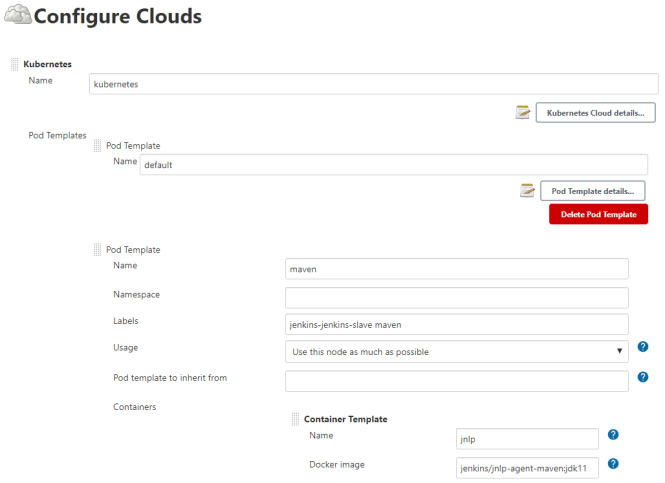Grab drag handle of default Pod Template
The image size is (665, 483).
pyautogui.click(x=97, y=145)
